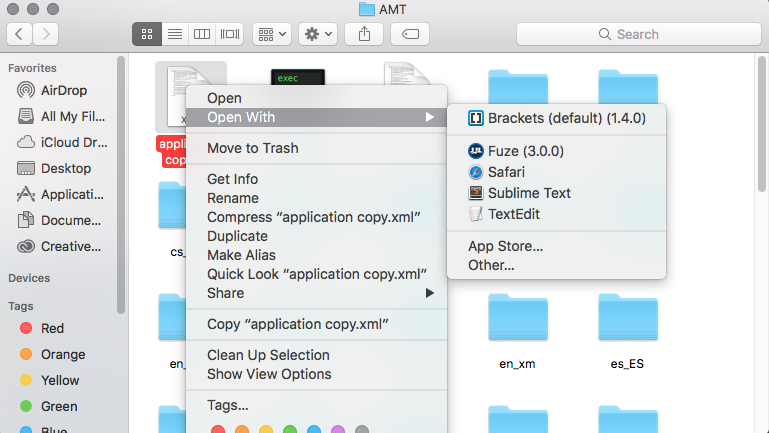Go forward with the right arrow button
The image size is (769, 433).
[x=46, y=34]
